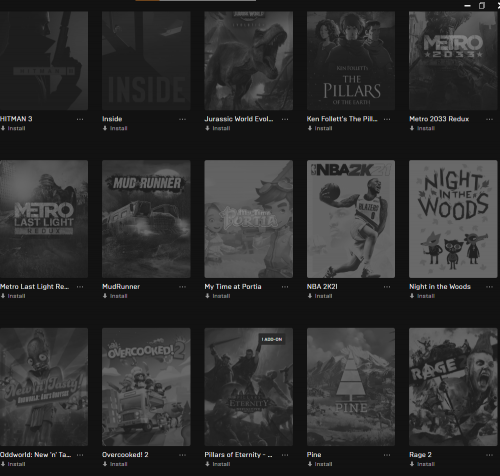Select the Jurassic World Evolution cover art
This screenshot has height=476, width=500.
[x=249, y=61]
